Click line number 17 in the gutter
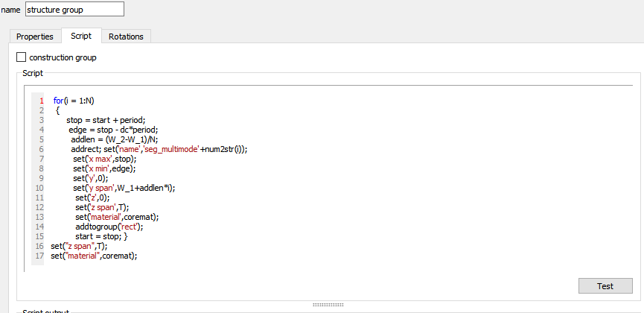Image resolution: width=644 pixels, height=313 pixels. pos(39,256)
